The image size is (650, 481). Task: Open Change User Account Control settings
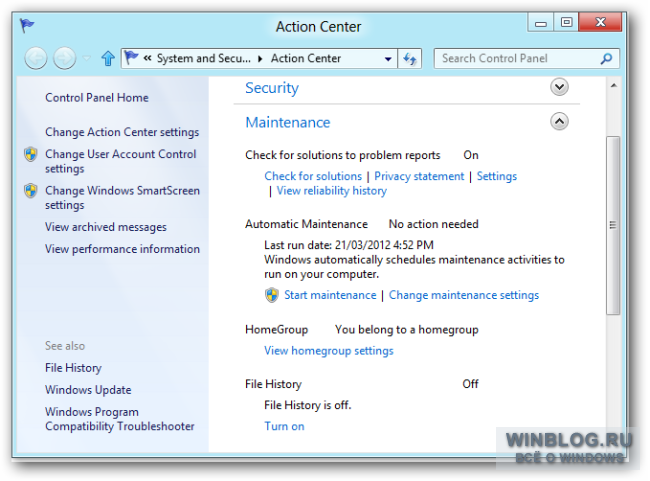click(120, 161)
